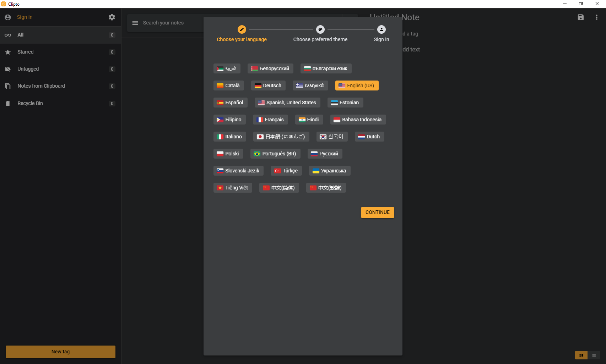
Task: Click the account sign-in step icon
Action: pyautogui.click(x=381, y=29)
